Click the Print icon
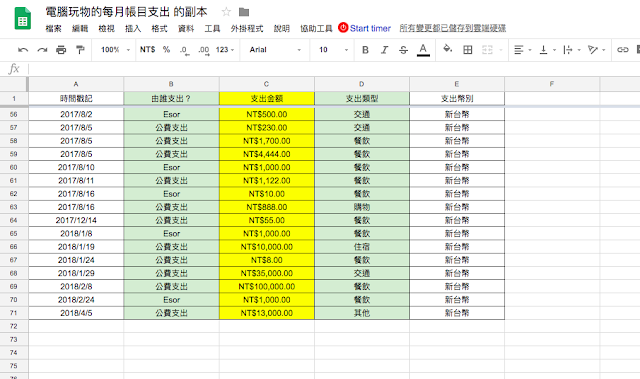 [x=61, y=50]
